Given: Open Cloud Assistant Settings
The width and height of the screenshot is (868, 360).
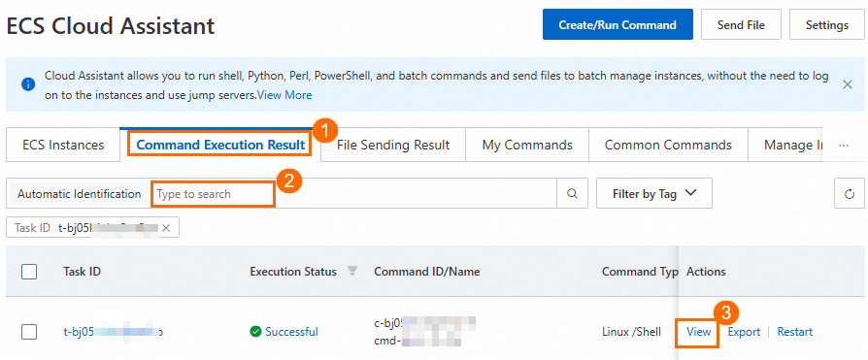Looking at the screenshot, I should [x=827, y=25].
